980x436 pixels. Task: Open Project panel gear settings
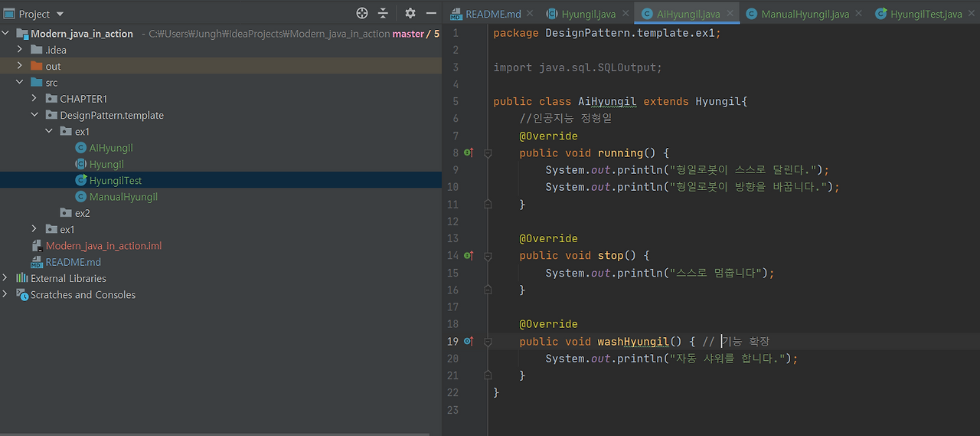(x=410, y=13)
